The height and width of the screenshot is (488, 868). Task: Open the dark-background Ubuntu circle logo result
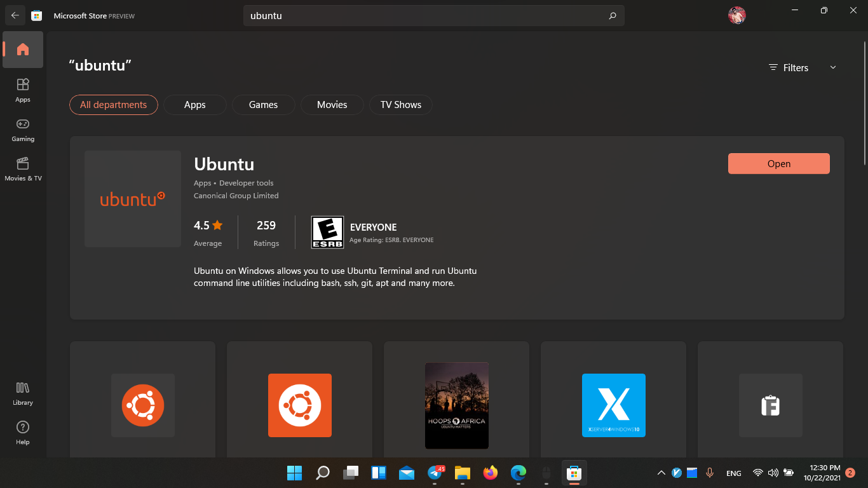[x=143, y=405]
